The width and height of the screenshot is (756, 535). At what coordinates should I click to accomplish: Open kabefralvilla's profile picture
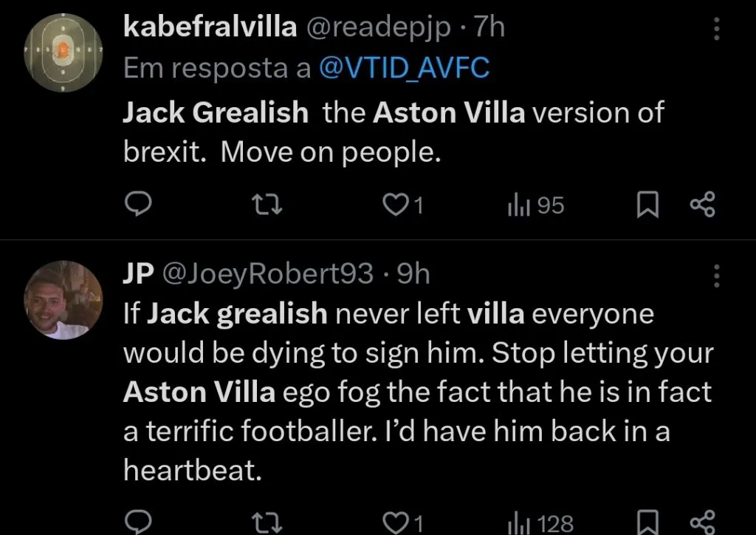[63, 54]
